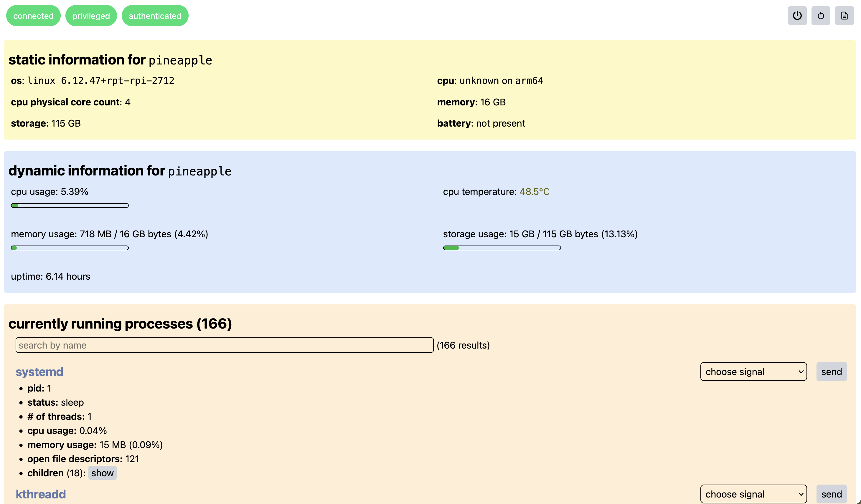Open the systemd process name link
Viewport: 861px width, 504px height.
click(39, 372)
